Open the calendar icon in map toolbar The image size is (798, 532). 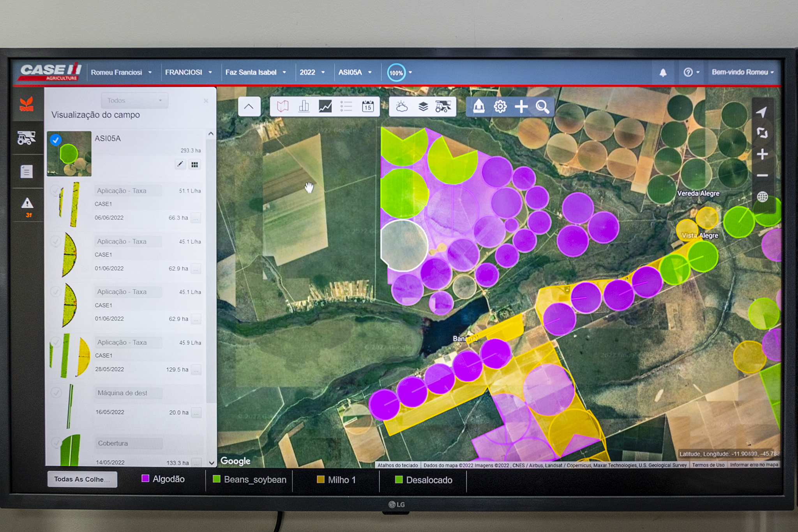point(367,106)
